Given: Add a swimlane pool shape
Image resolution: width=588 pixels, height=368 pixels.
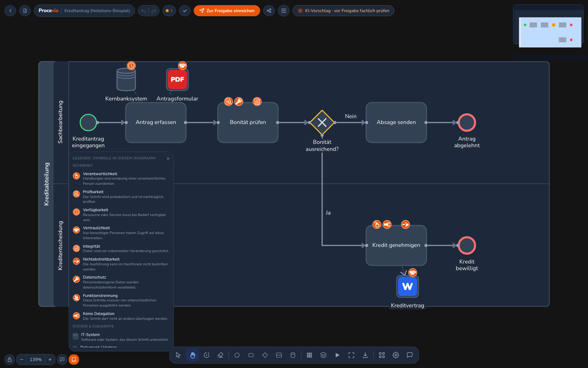Looking at the screenshot, I should coord(279,355).
